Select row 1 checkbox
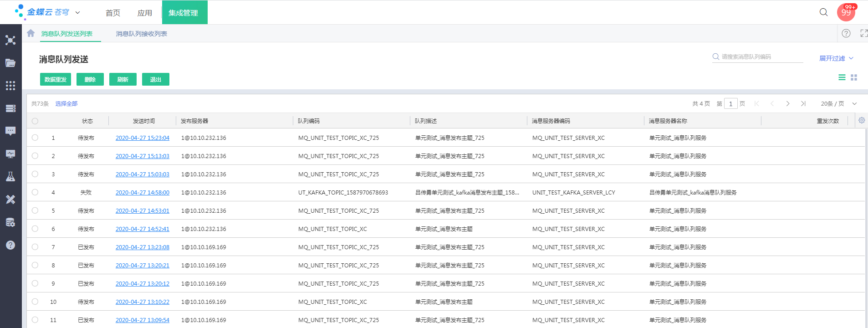Screen dimensions: 868x328 [35, 137]
